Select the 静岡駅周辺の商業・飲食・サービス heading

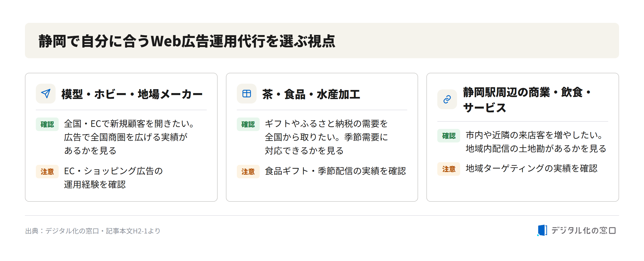point(527,100)
